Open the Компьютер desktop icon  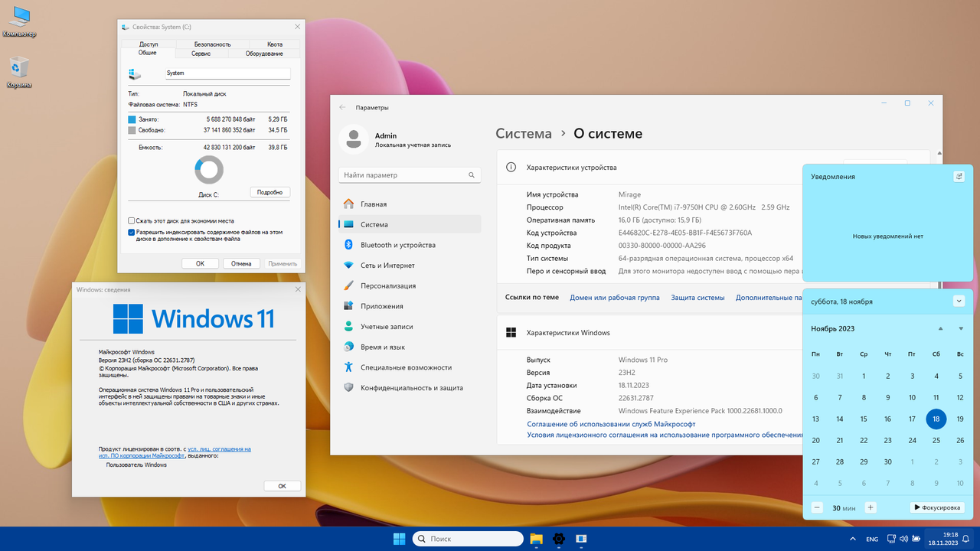(x=19, y=22)
